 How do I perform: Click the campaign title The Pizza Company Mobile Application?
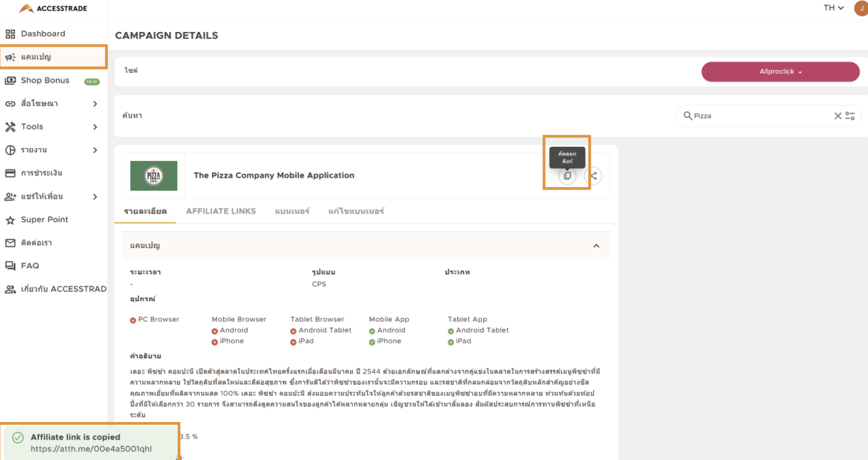(x=274, y=175)
